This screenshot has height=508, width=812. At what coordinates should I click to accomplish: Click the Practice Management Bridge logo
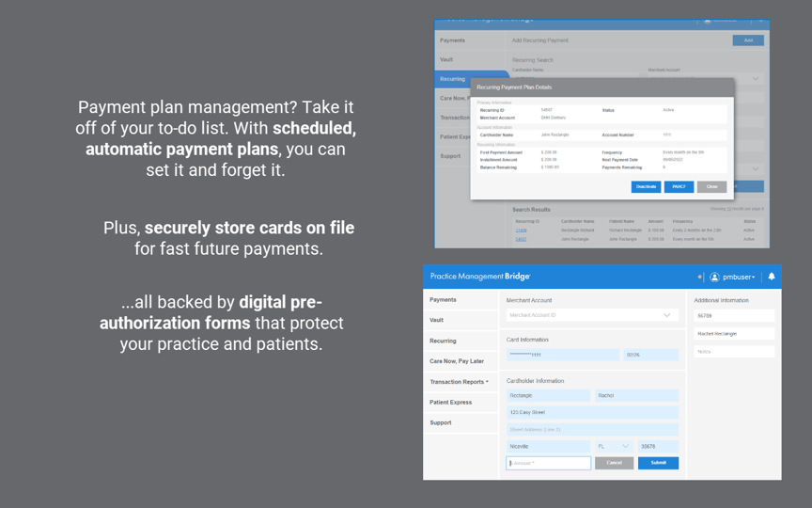coord(480,277)
